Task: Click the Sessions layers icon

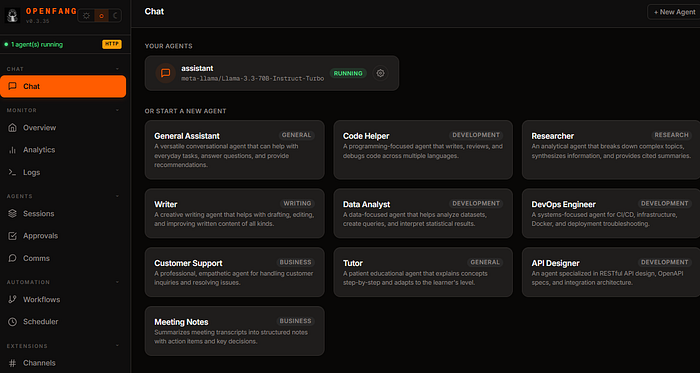Action: 12,214
